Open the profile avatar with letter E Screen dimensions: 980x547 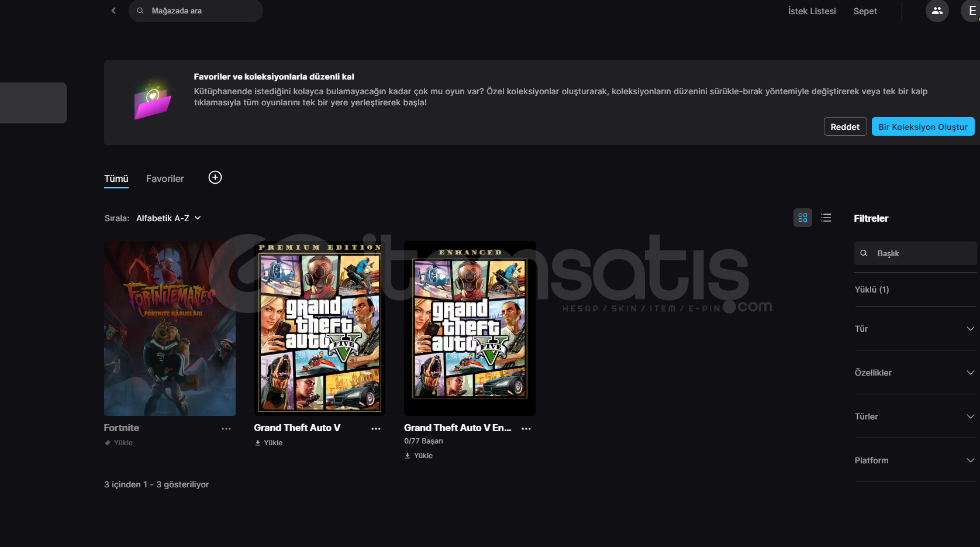tap(972, 11)
